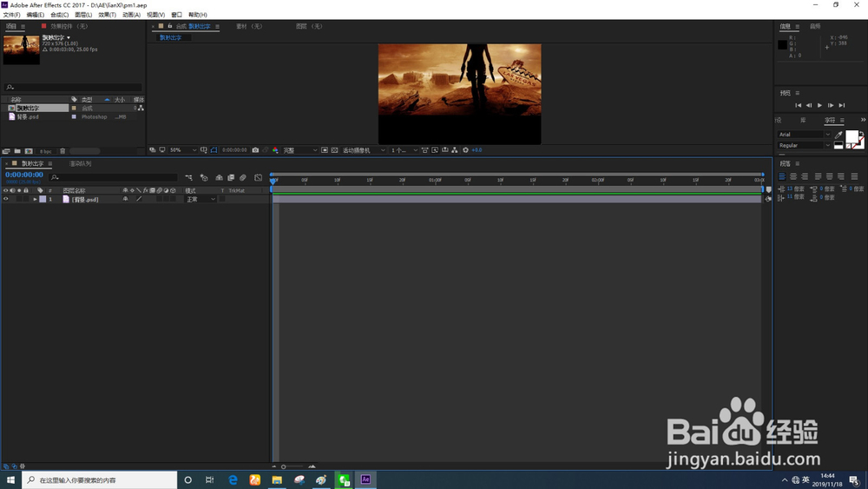Click the timeline layer search field

(x=113, y=178)
